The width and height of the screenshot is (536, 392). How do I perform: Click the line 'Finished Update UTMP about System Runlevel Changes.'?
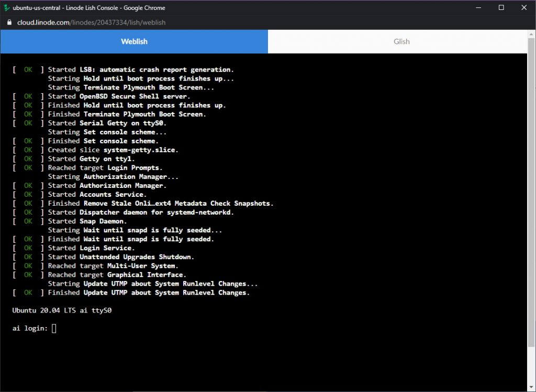pos(149,293)
